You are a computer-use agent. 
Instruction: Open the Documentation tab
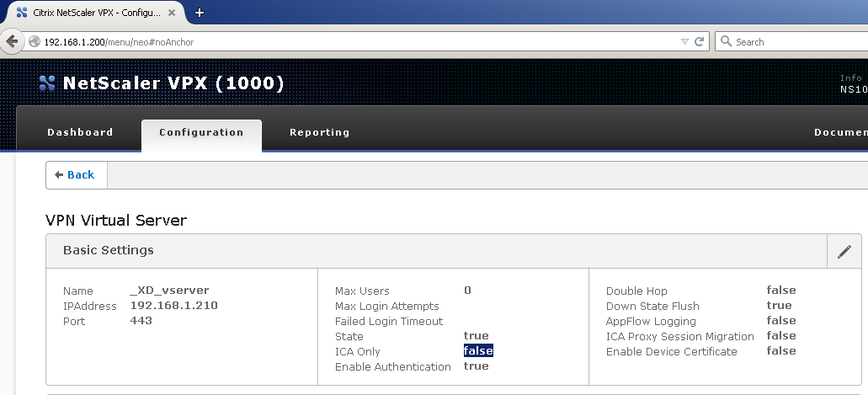point(840,132)
